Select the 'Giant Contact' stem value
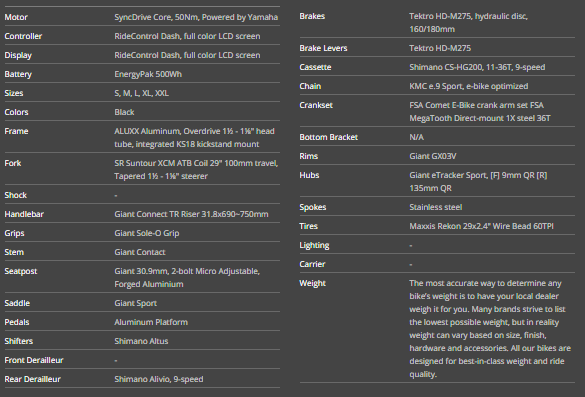Viewport: 585px width, 397px height. coord(140,252)
